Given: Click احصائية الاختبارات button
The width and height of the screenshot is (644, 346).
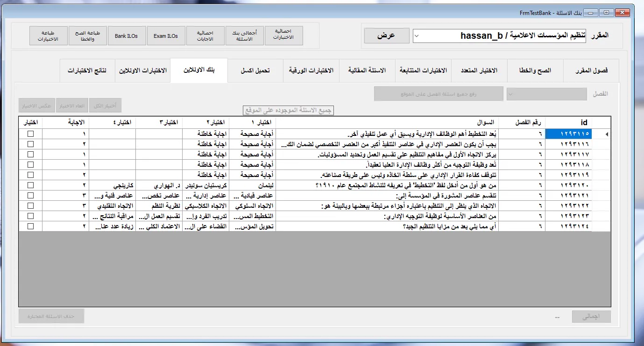Looking at the screenshot, I should pyautogui.click(x=284, y=35).
